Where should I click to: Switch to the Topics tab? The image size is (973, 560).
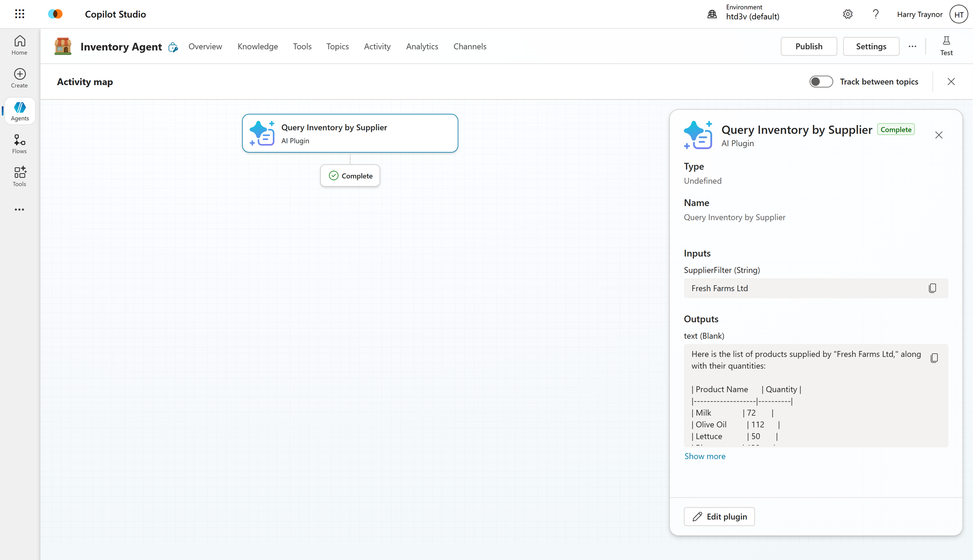(338, 46)
